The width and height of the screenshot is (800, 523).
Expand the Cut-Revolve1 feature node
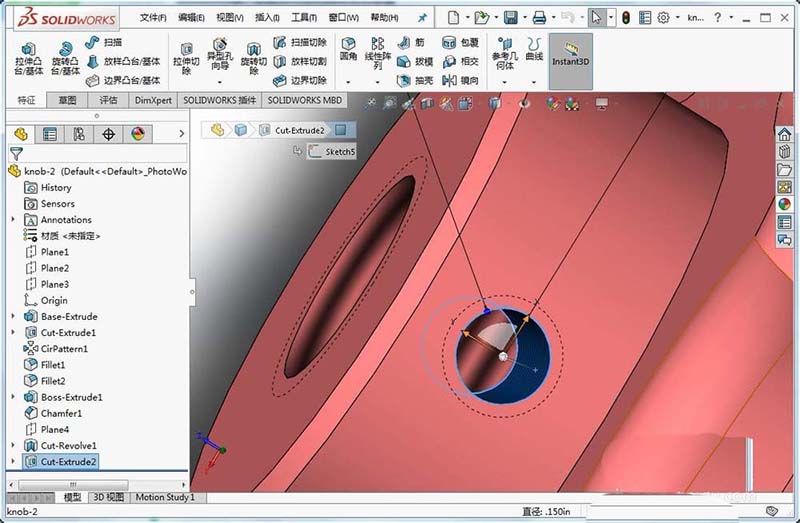pos(13,445)
